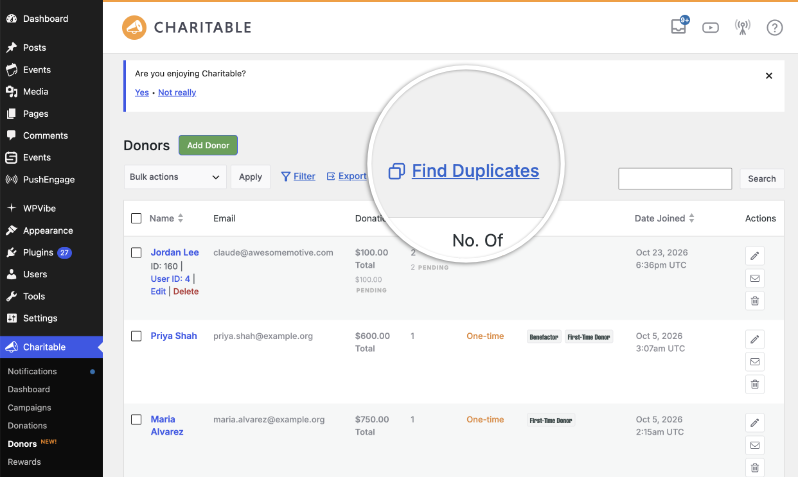The height and width of the screenshot is (477, 798).
Task: Answer 'Not really' to enjoying Charitable
Action: tap(177, 92)
